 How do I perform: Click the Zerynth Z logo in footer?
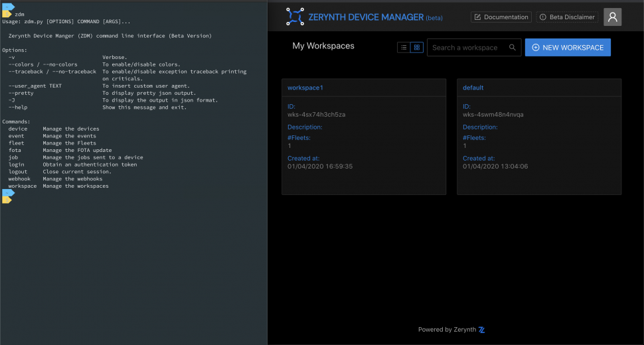(482, 330)
